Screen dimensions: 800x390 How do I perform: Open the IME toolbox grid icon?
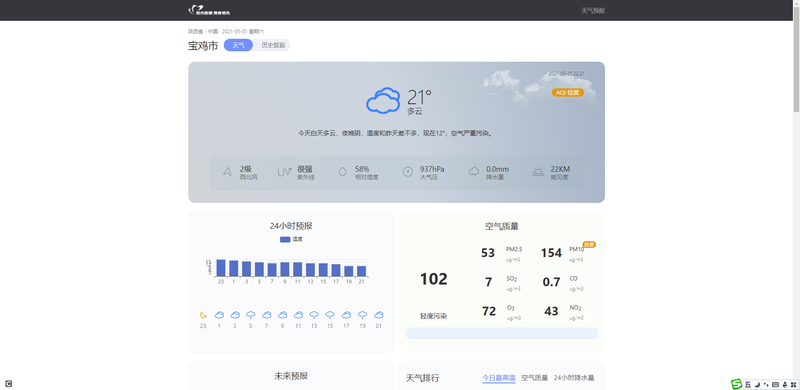pyautogui.click(x=793, y=384)
